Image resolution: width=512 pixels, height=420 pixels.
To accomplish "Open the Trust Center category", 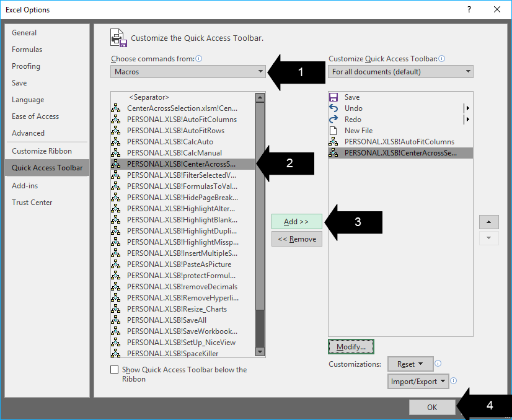I will [x=47, y=203].
